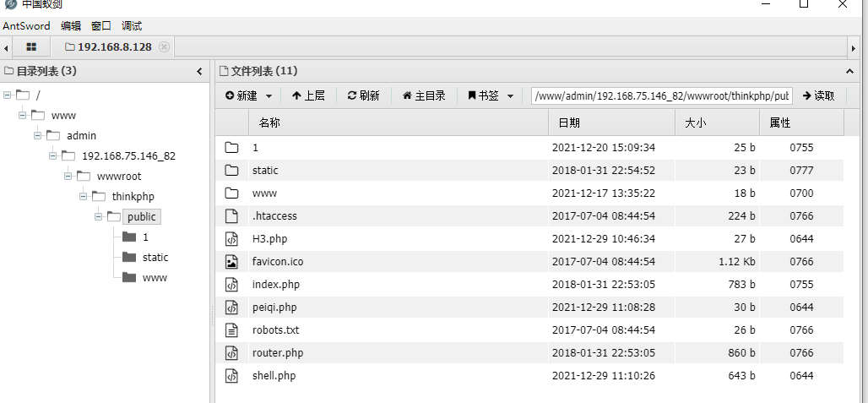Click code file icon of index.php
This screenshot has width=868, height=403.
point(232,285)
